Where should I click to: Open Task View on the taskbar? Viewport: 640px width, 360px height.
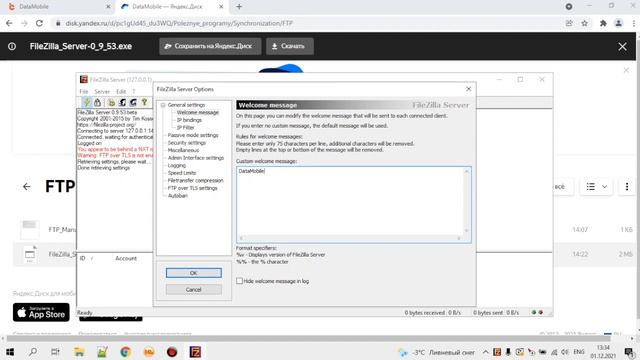tap(56, 352)
